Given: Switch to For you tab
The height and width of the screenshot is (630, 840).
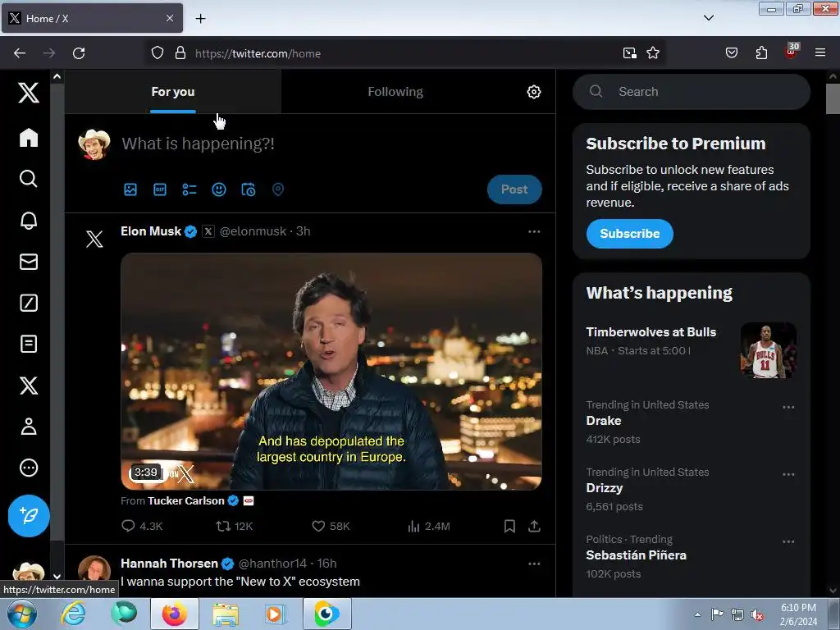Looking at the screenshot, I should [x=173, y=92].
